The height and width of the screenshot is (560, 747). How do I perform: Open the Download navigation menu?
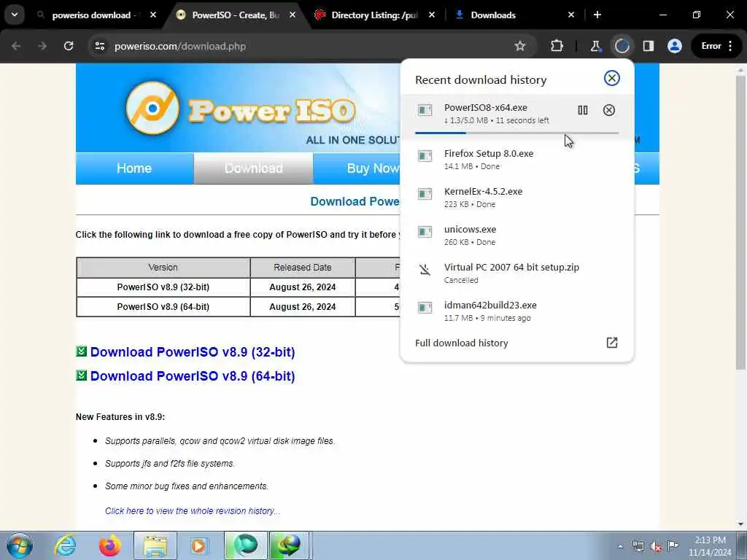pyautogui.click(x=253, y=168)
